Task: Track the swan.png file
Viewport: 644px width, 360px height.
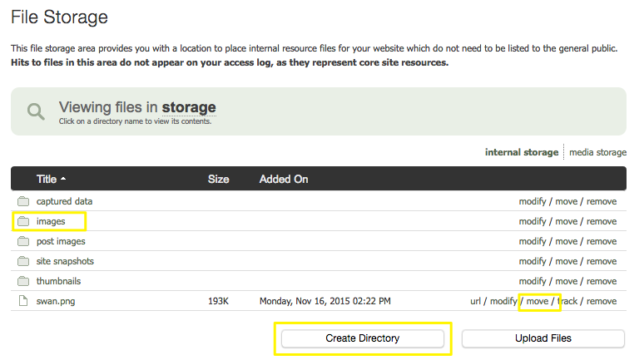Action: (x=567, y=301)
